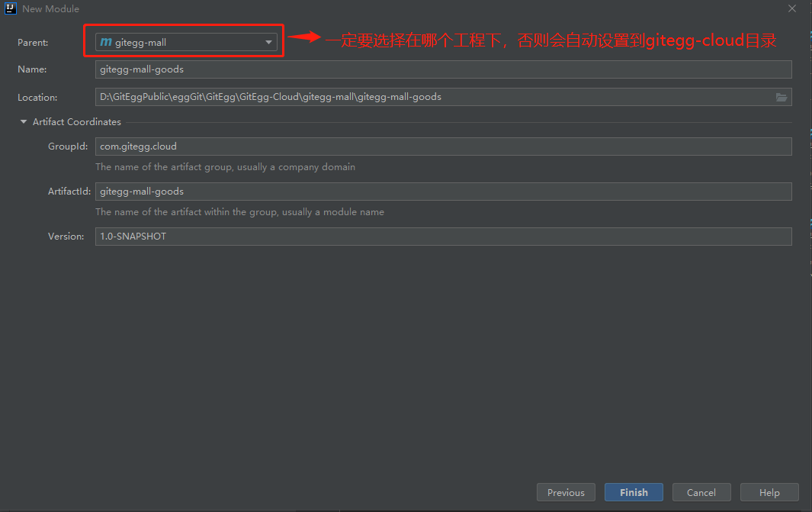Screen dimensions: 812x512
Task: Click the GroupId description hint text
Action: click(x=225, y=167)
